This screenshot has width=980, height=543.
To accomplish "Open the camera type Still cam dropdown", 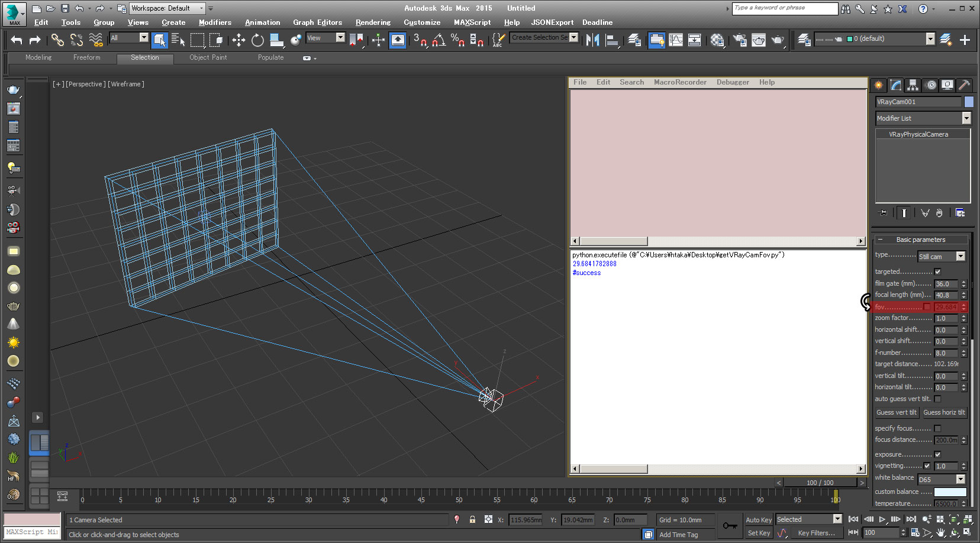I will [942, 257].
